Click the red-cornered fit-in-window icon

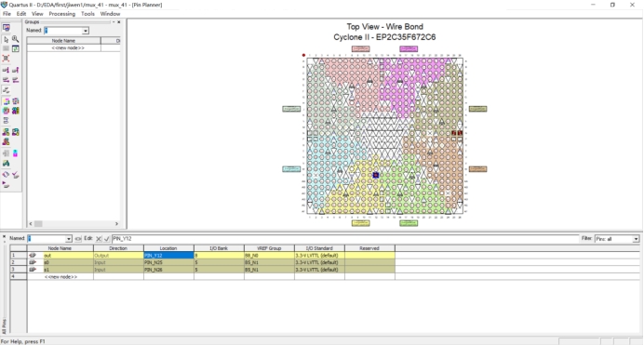coord(6,59)
